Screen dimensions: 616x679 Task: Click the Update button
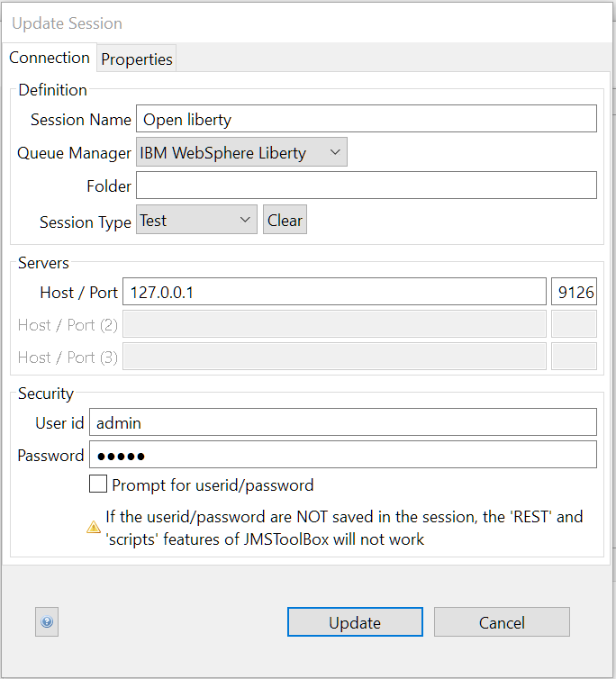click(355, 622)
